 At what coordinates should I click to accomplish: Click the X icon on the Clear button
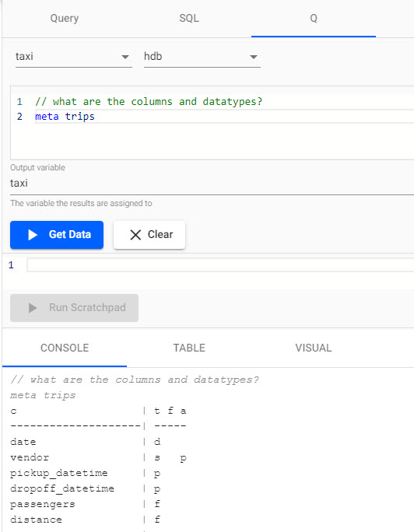135,235
